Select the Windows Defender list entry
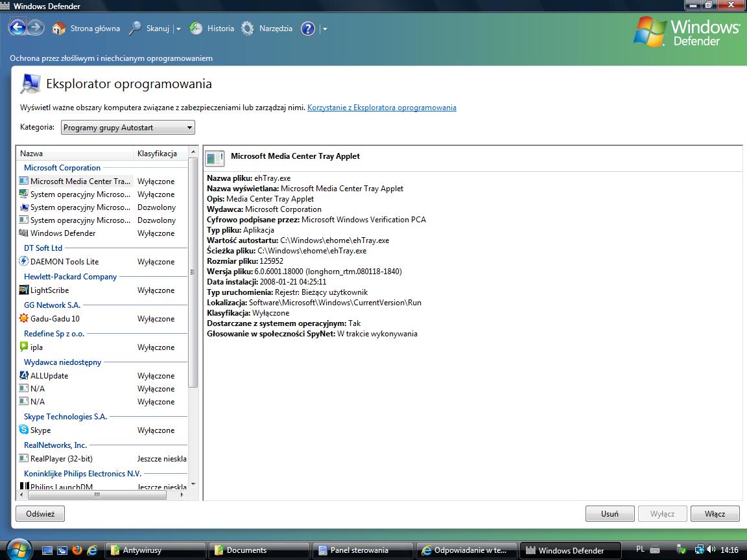Viewport: 747px width, 560px height. 102,233
